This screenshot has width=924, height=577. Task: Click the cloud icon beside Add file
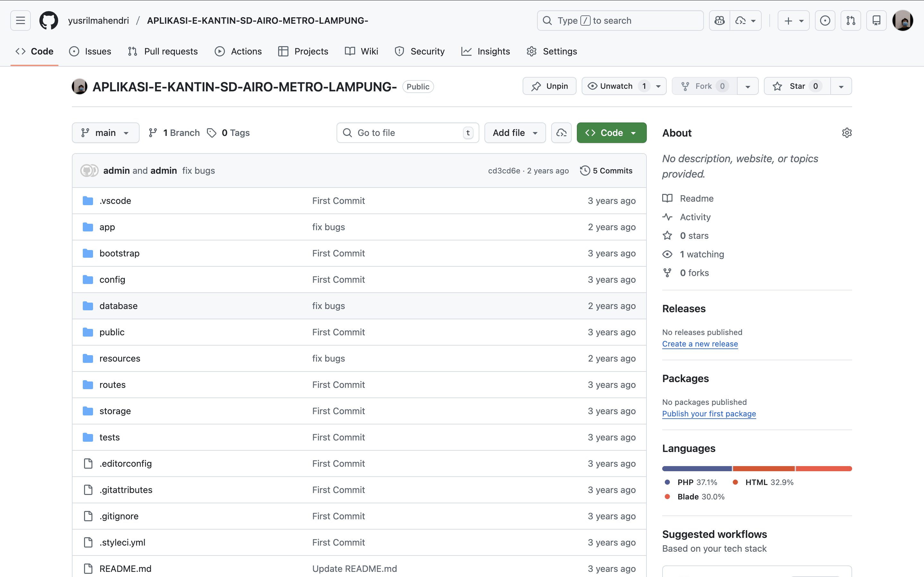[x=561, y=133]
